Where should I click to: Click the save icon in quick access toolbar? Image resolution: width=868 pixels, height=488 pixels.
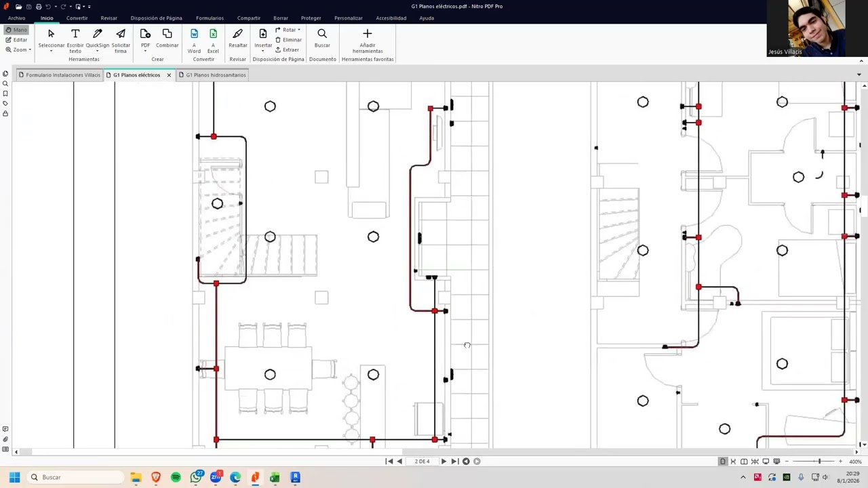(28, 6)
